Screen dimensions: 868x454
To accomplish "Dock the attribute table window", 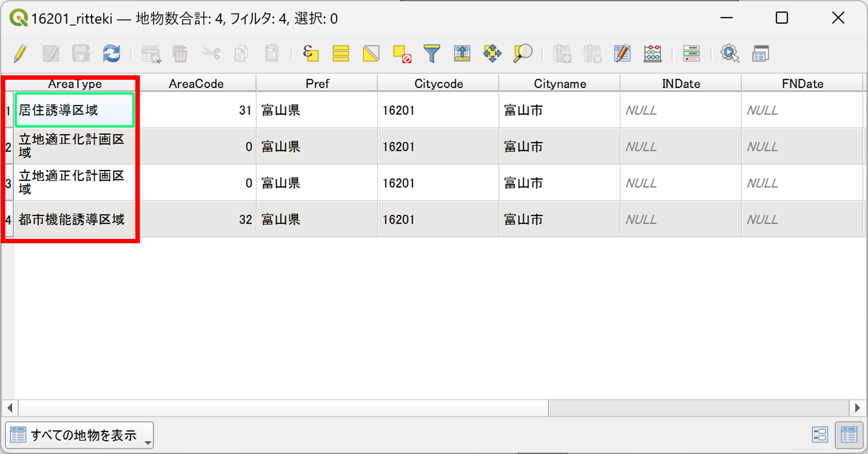I will pos(760,54).
